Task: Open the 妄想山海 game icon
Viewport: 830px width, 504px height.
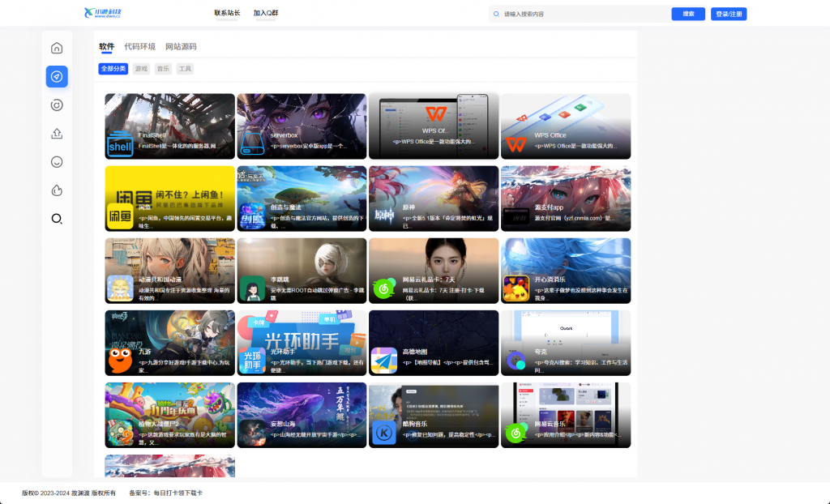Action: 252,433
